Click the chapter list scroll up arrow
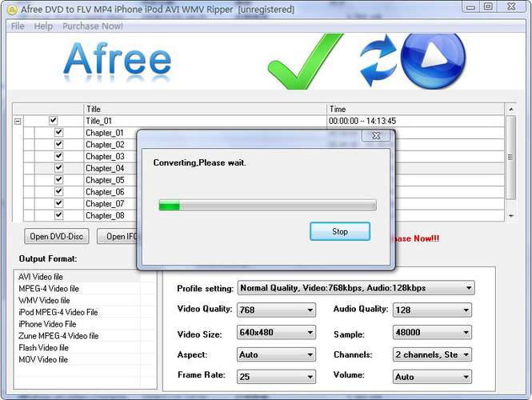The width and height of the screenshot is (532, 400). coord(511,110)
